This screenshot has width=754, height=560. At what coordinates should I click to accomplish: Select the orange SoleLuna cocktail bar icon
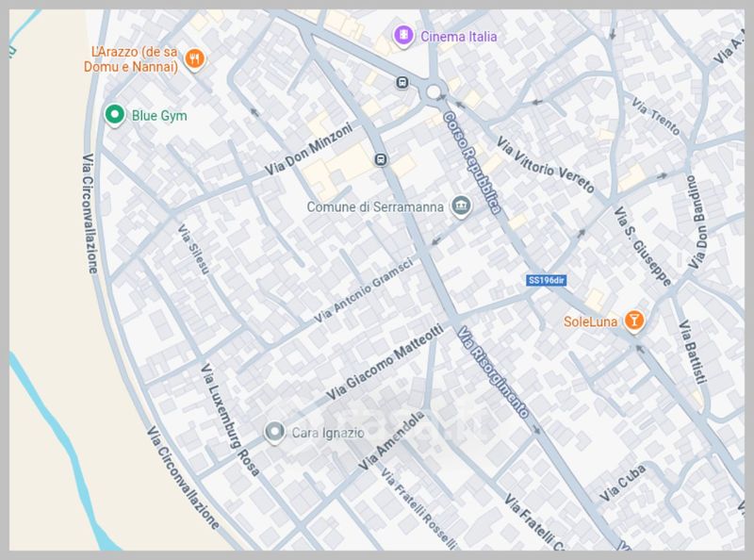click(636, 321)
